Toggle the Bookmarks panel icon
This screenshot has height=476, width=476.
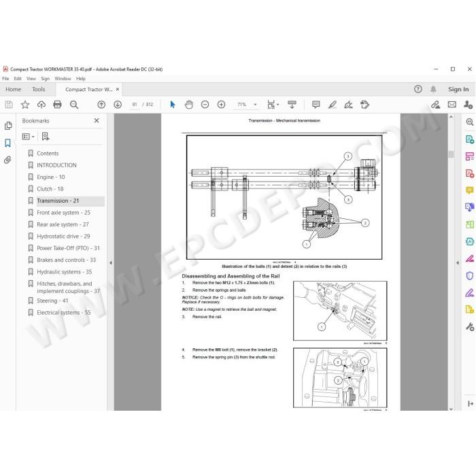(8, 143)
